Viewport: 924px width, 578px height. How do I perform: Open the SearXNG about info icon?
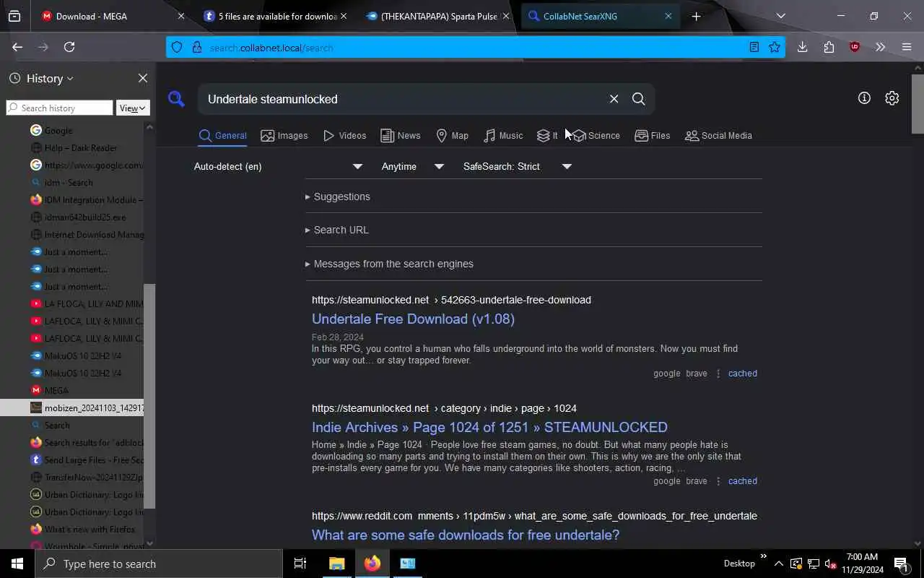[864, 98]
